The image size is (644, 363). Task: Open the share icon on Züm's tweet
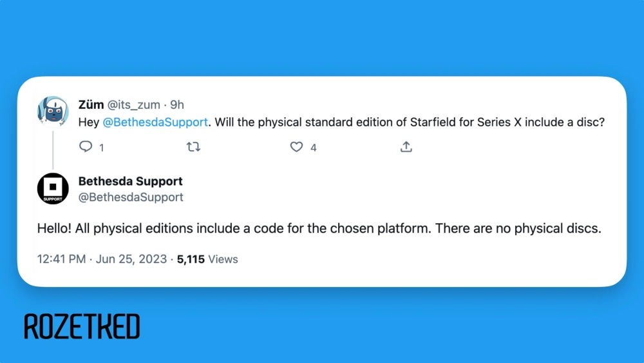coord(406,147)
